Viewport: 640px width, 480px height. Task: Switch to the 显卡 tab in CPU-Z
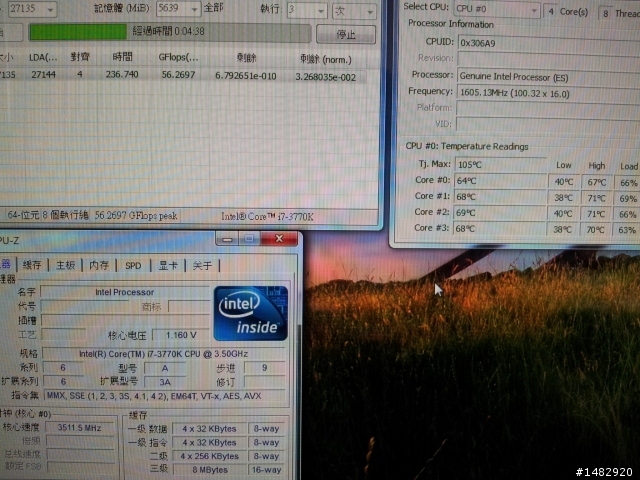click(x=168, y=266)
